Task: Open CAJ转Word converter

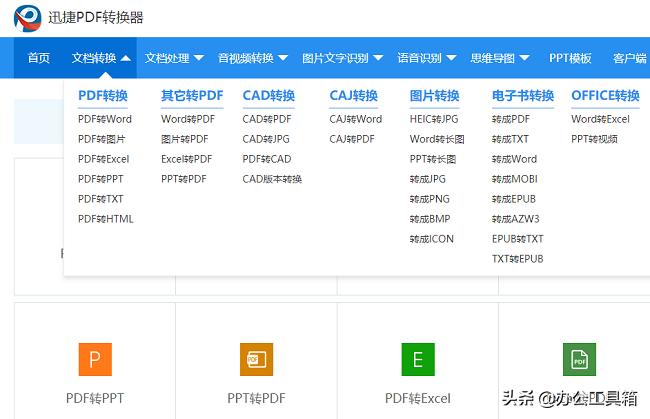Action: coord(356,119)
